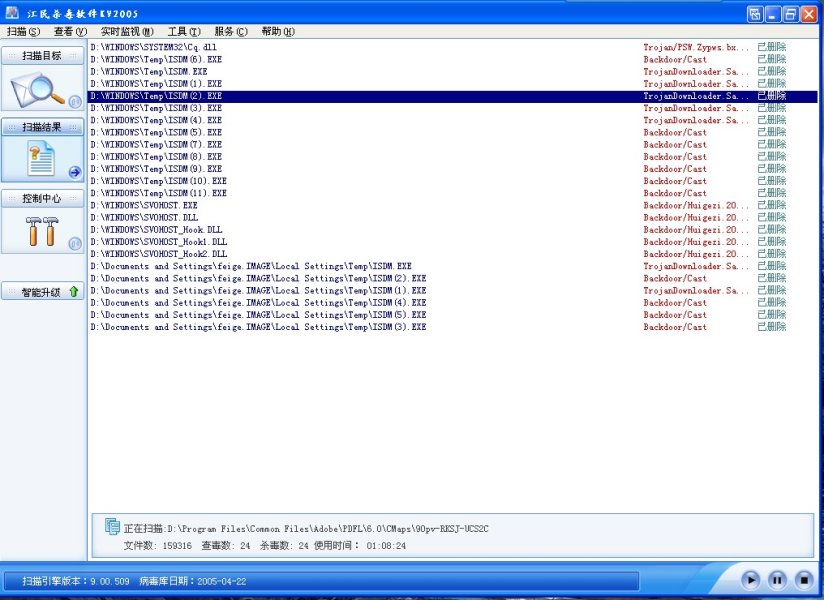The width and height of the screenshot is (824, 600).
Task: Click the blue arrow in scan results panel
Action: (x=74, y=172)
